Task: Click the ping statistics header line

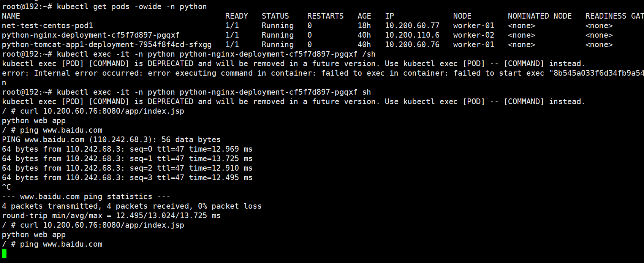Action: pos(86,196)
